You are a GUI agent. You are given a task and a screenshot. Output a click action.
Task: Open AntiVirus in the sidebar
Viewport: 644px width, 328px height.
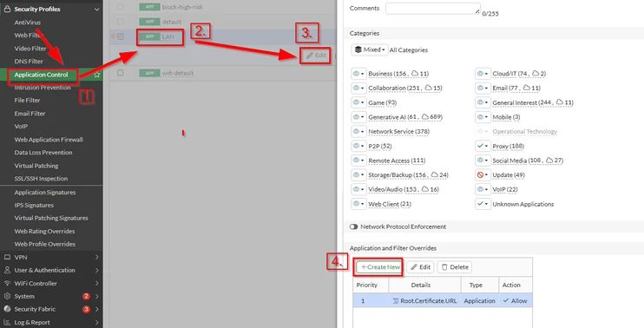tap(28, 23)
